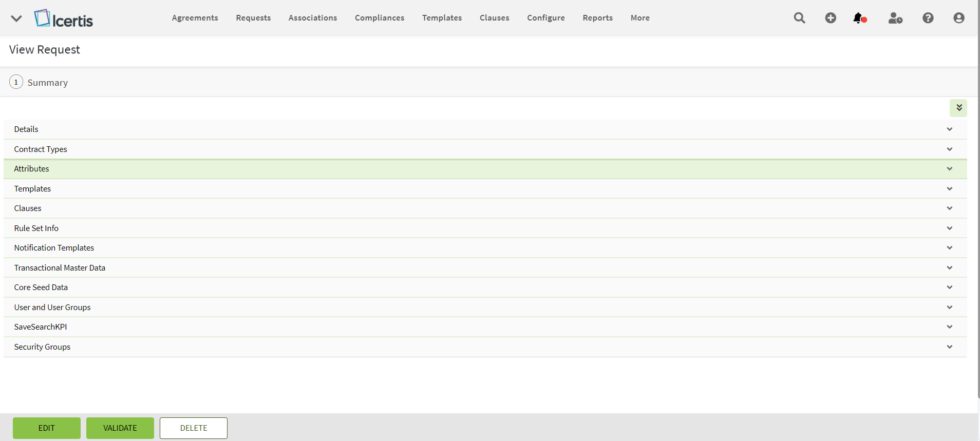
Task: Click the user delegation icon
Action: tap(895, 18)
